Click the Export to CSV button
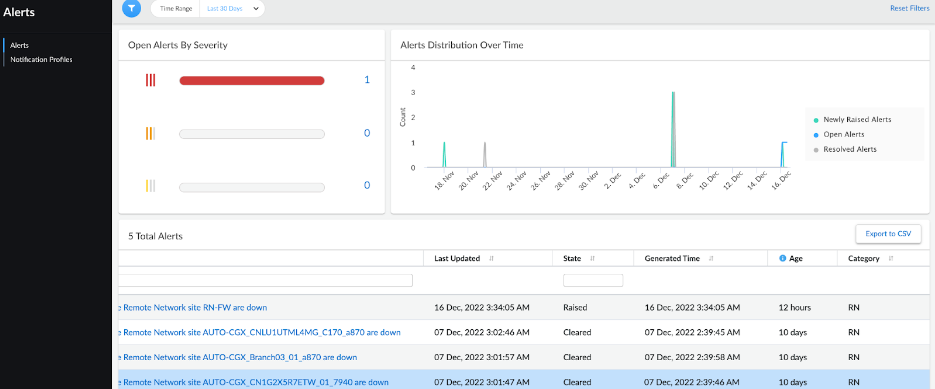 pyautogui.click(x=888, y=234)
